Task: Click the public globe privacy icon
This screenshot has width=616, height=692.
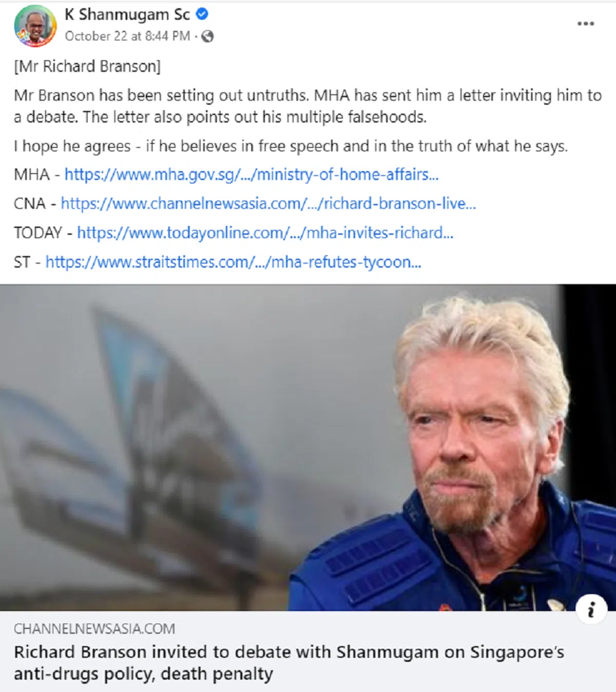Action: [x=207, y=36]
